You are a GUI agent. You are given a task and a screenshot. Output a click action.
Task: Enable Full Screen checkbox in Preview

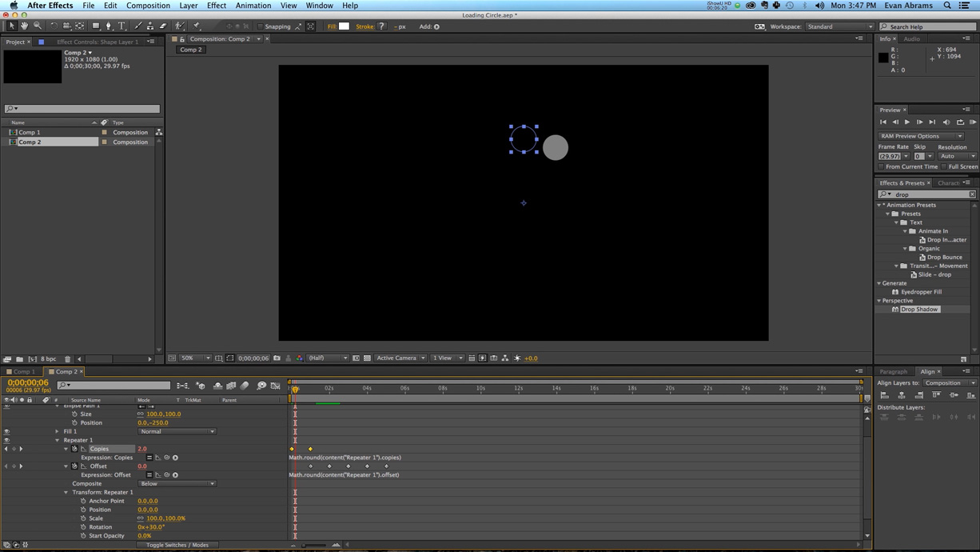click(x=944, y=166)
